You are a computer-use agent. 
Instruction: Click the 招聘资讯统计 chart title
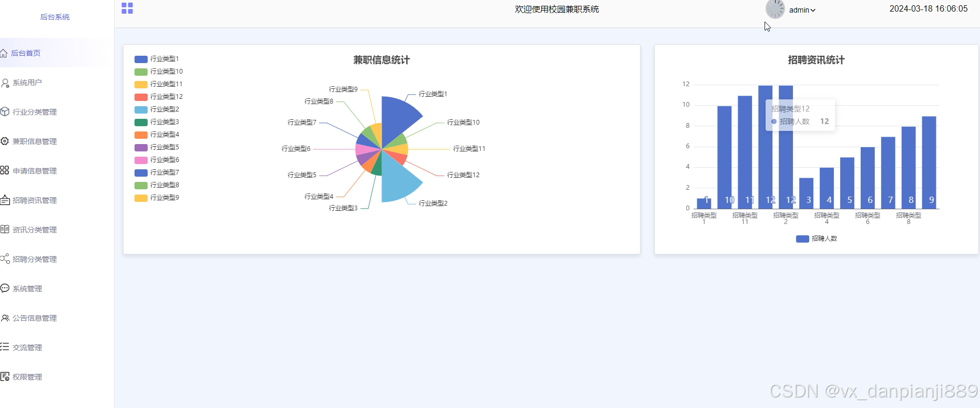pyautogui.click(x=816, y=60)
